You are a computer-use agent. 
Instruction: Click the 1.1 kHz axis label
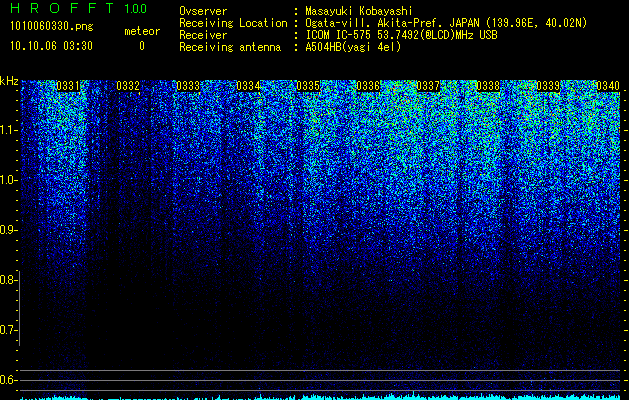[x=8, y=130]
